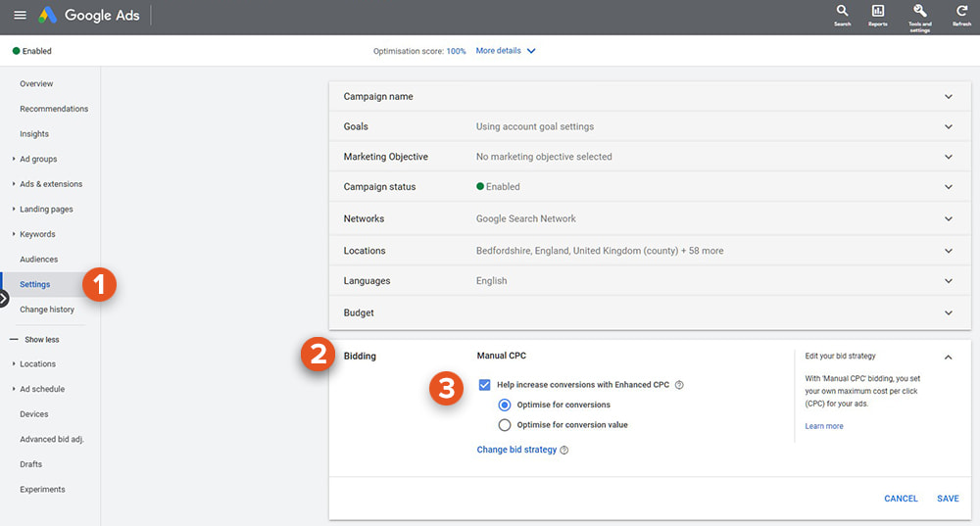This screenshot has height=526, width=980.
Task: Expand the Campaign status row chevron
Action: [948, 187]
